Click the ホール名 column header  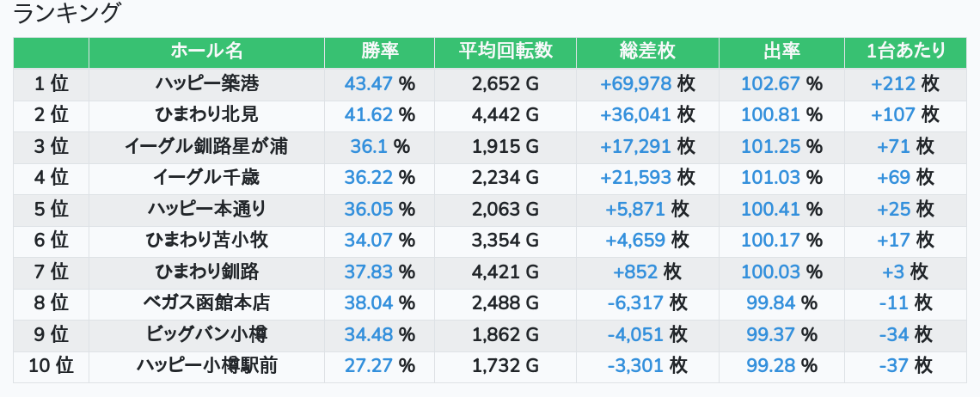[x=206, y=52]
